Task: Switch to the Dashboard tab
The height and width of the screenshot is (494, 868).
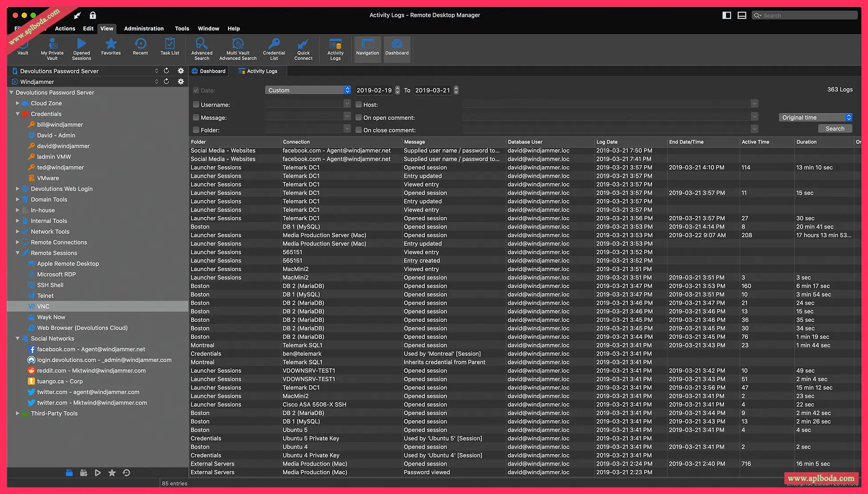Action: (208, 71)
